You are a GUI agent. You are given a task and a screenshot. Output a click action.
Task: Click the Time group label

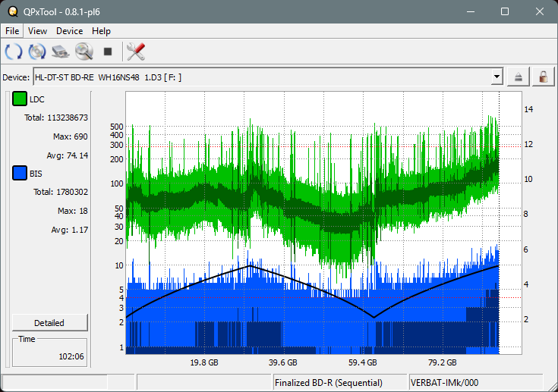pos(27,339)
